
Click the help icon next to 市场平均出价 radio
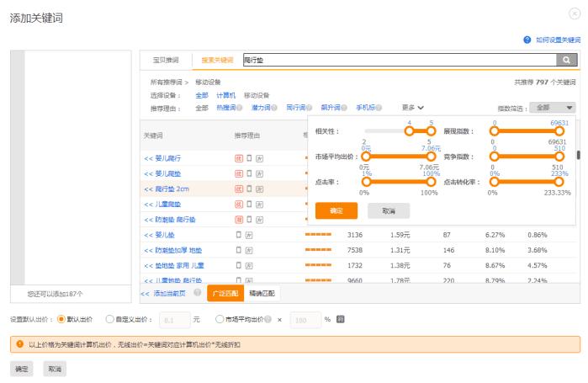[x=268, y=320]
